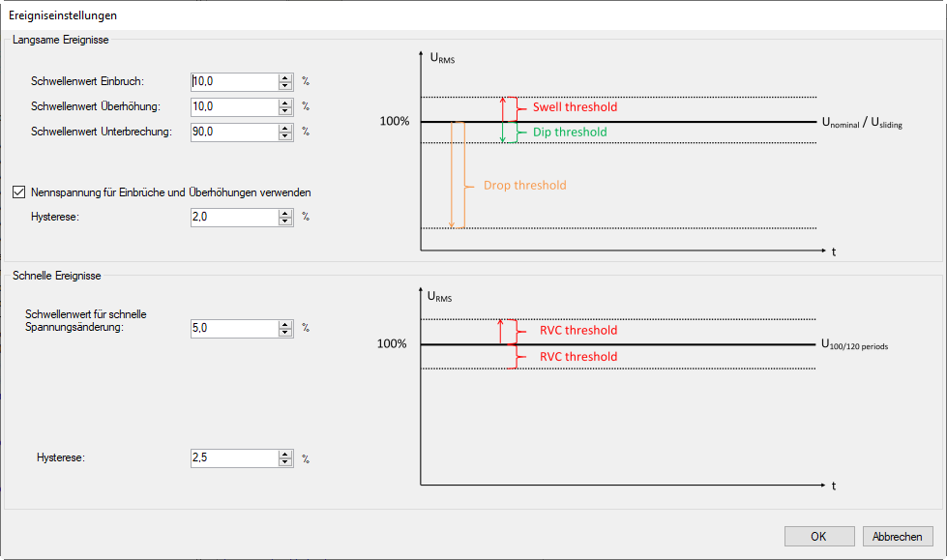Decrease the Schwellenwert Einbruch value
947x560 pixels.
285,86
